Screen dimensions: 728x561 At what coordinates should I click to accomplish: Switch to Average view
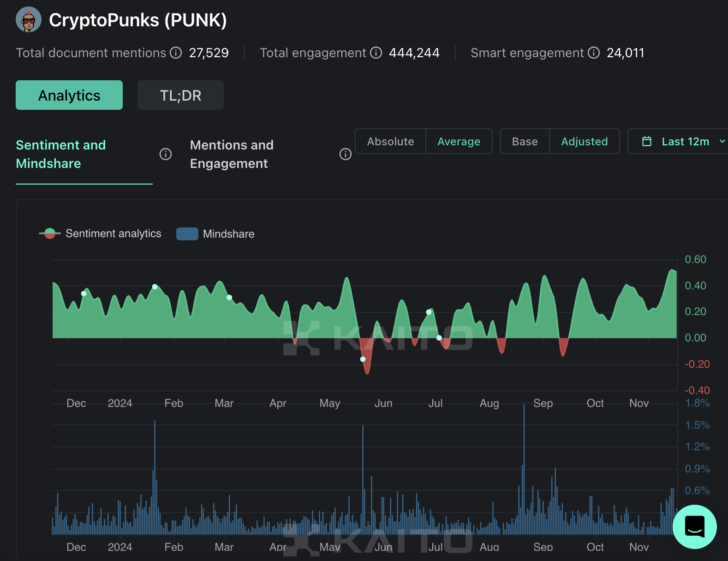[459, 141]
